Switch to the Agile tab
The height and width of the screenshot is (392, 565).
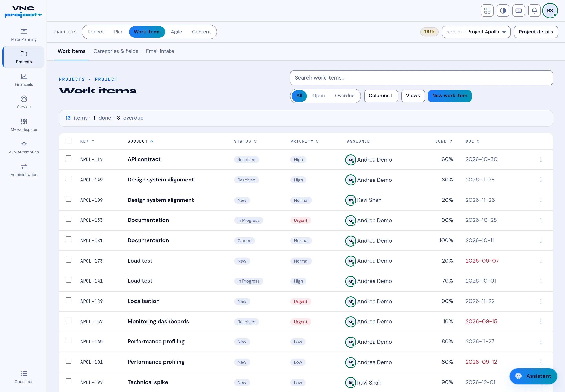coord(176,32)
